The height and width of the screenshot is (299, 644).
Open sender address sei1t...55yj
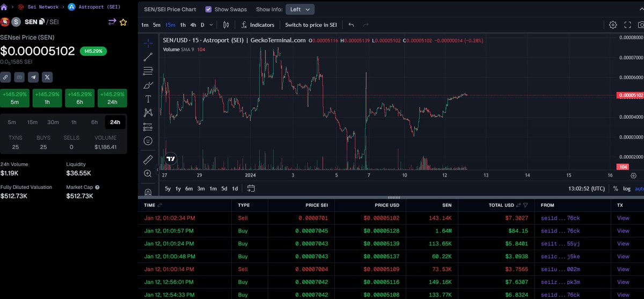tap(560, 243)
